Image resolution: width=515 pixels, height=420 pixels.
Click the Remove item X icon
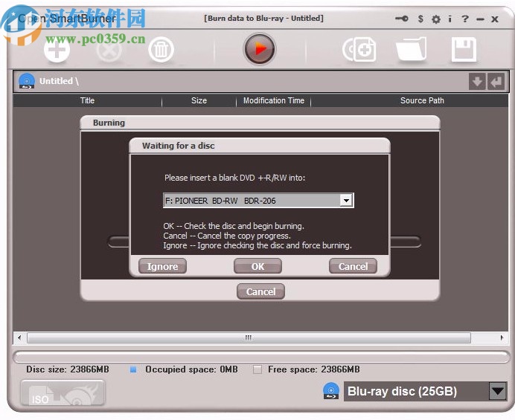109,50
